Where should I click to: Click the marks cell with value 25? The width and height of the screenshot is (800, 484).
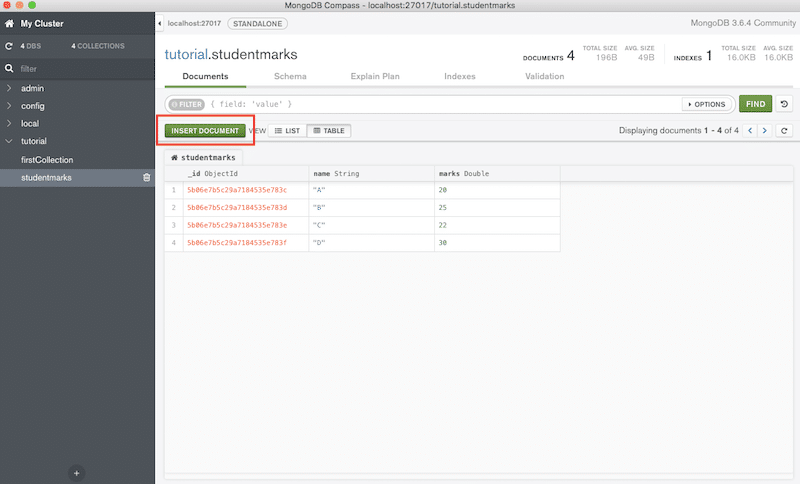(497, 208)
